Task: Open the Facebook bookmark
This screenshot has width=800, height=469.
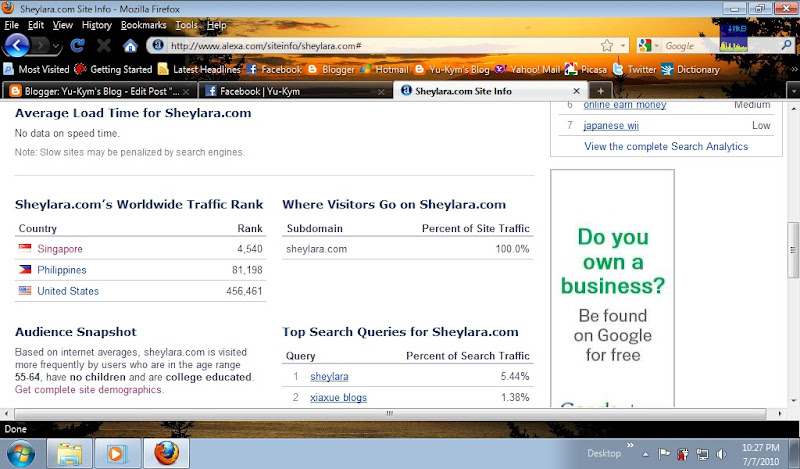Action: [x=274, y=69]
